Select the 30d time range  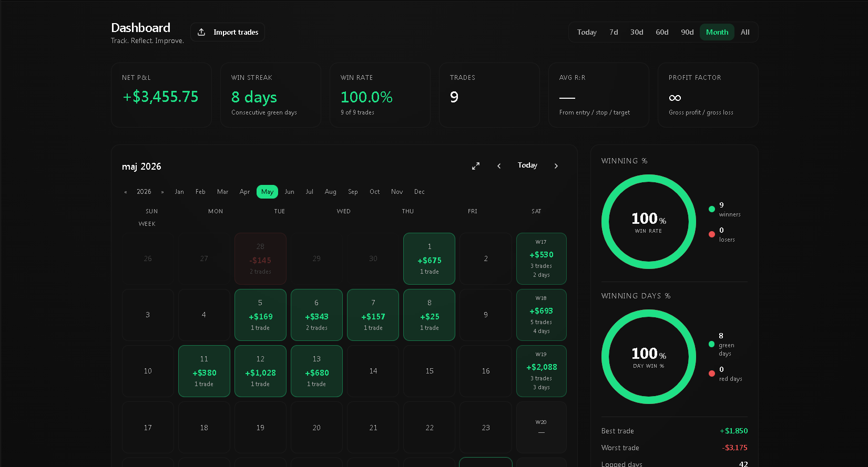coord(637,32)
